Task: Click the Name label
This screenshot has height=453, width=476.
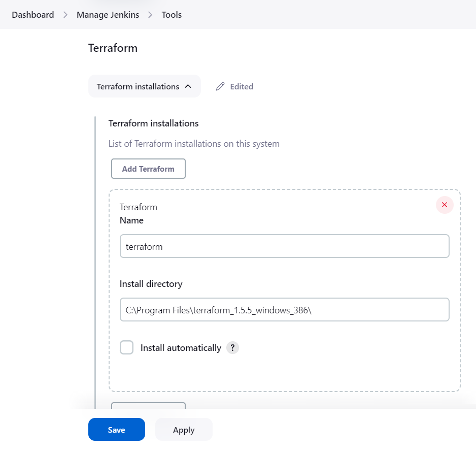Action: (x=131, y=220)
